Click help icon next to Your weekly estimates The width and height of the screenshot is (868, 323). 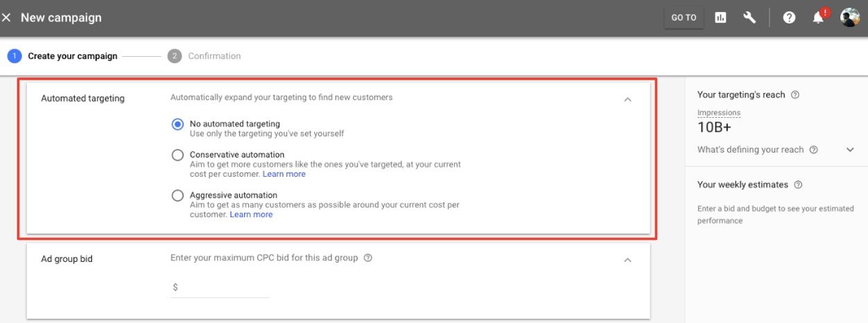click(798, 185)
